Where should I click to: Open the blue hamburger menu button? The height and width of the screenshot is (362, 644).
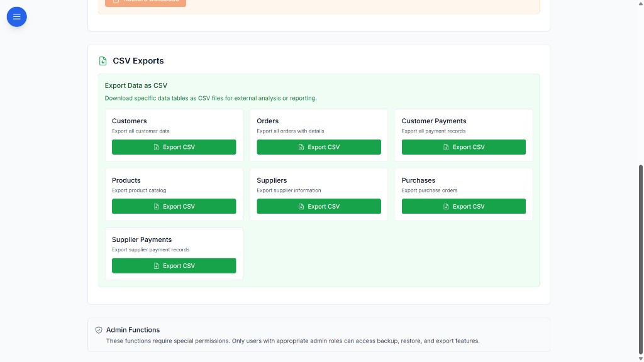(17, 17)
